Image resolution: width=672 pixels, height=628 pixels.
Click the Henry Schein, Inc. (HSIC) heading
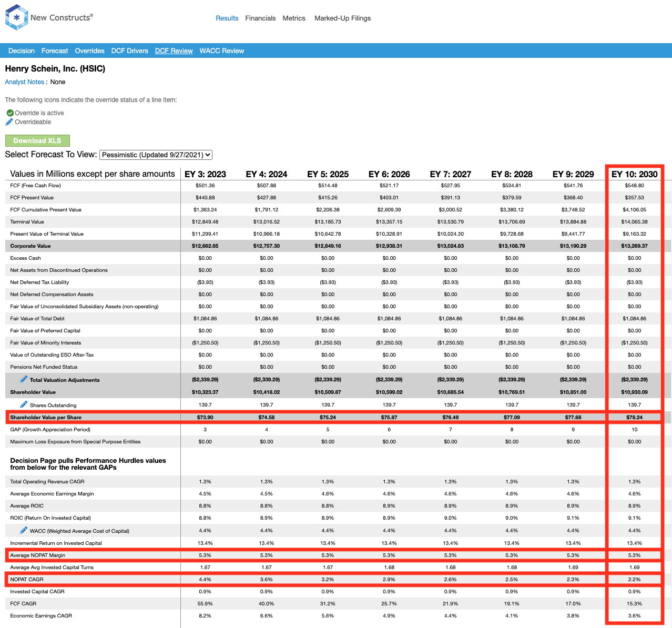(x=55, y=69)
